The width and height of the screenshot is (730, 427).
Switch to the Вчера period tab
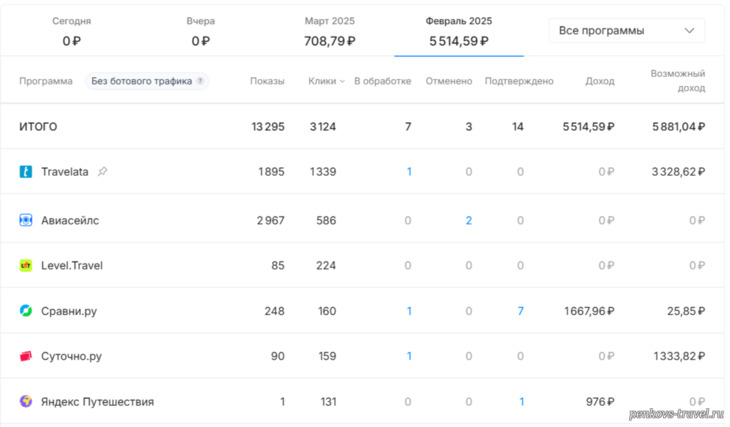tap(201, 31)
